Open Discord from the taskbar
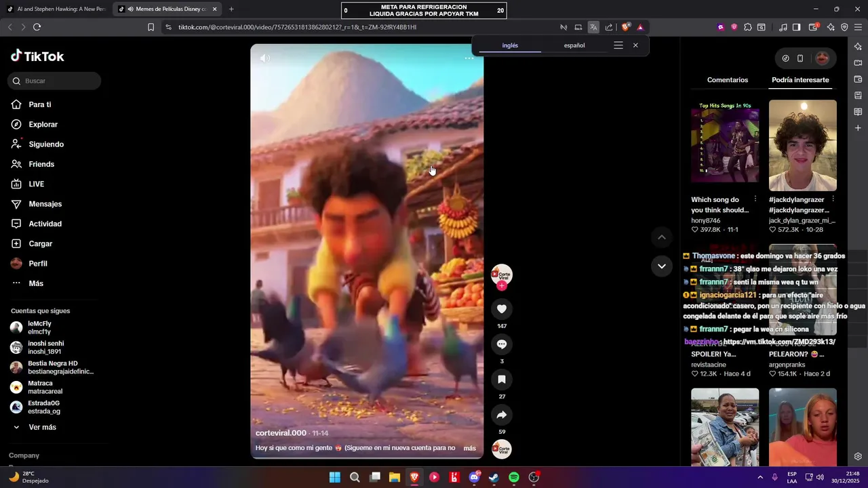Screen dimensions: 868x488 click(x=474, y=477)
